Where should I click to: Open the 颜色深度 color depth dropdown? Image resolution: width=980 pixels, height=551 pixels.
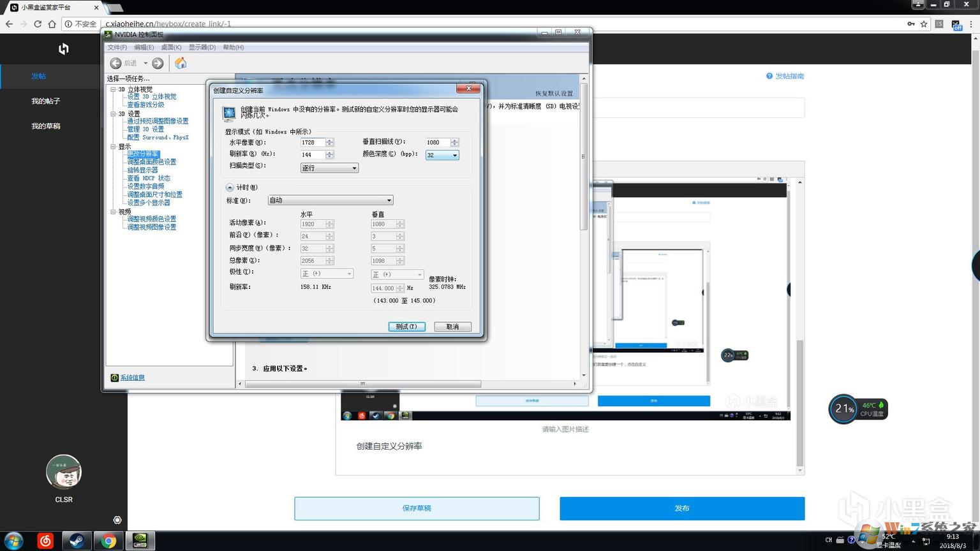[442, 155]
